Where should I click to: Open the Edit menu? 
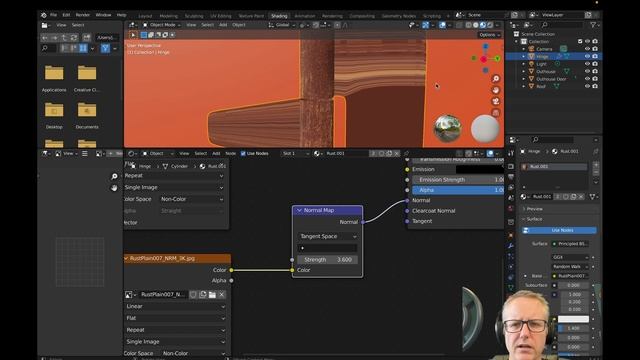tap(66, 15)
